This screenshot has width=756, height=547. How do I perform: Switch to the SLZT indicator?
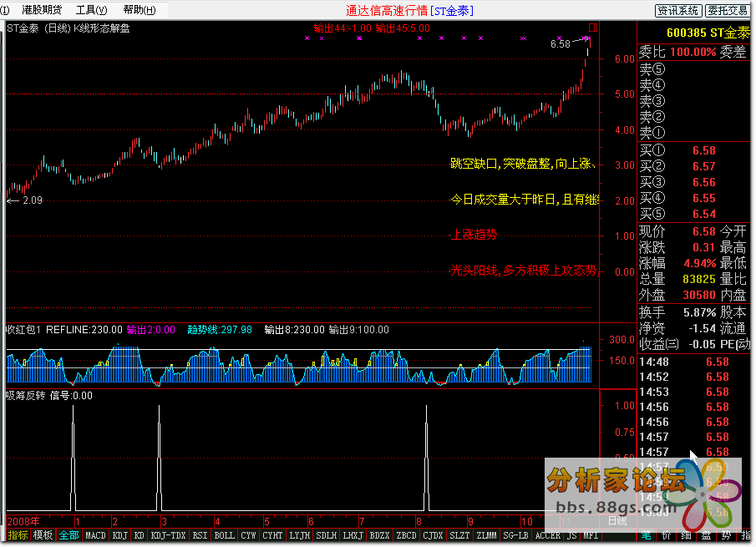coord(459,535)
